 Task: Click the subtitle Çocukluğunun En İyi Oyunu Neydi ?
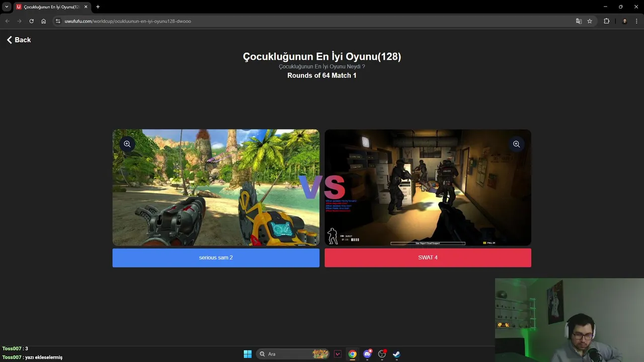tap(322, 66)
